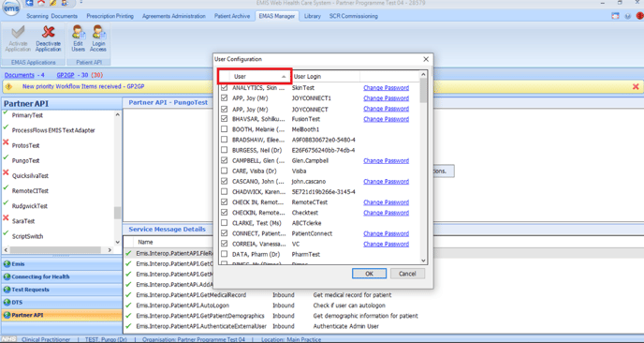Screen dimensions: 644x343
Task: Check the DATA, Pharm (Dr) checkbox
Action: click(x=225, y=254)
